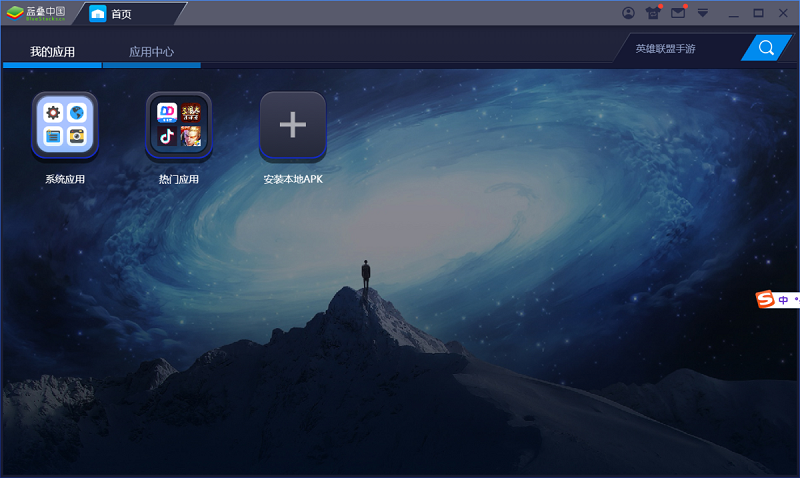This screenshot has width=800, height=478.
Task: Open the 热门应用 folder icon
Action: (x=179, y=126)
